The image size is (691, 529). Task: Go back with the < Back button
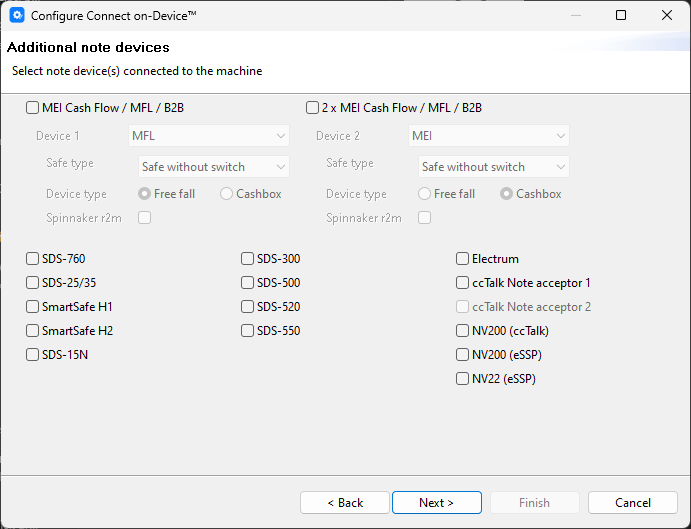pos(345,503)
